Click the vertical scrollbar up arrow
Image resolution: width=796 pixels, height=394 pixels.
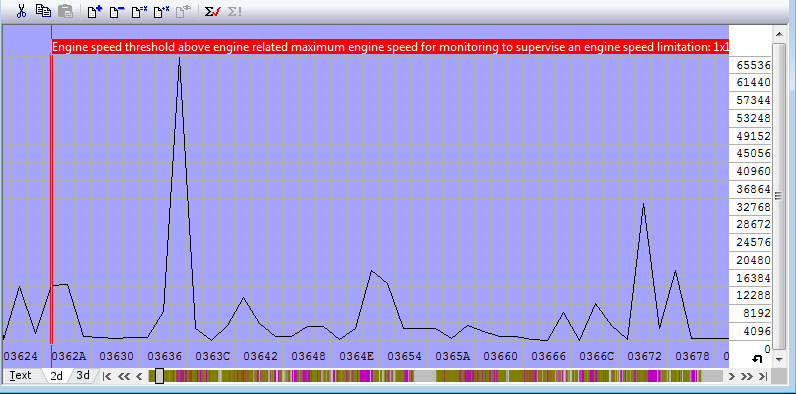[x=778, y=35]
